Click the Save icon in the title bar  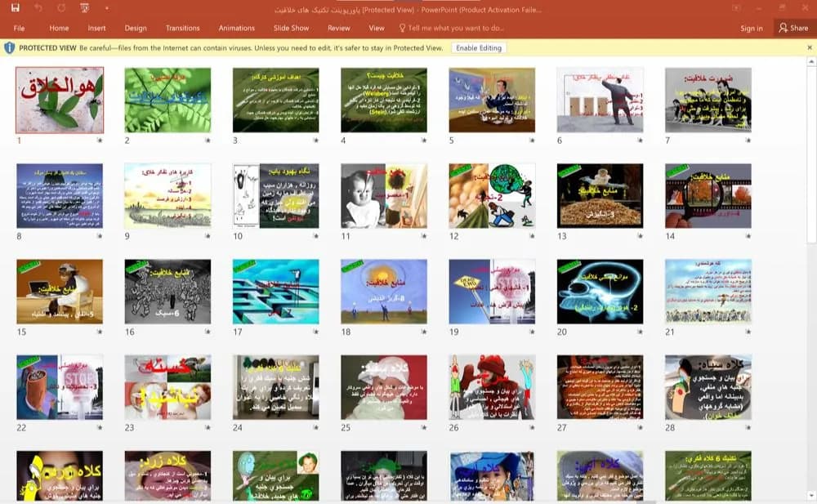point(15,8)
